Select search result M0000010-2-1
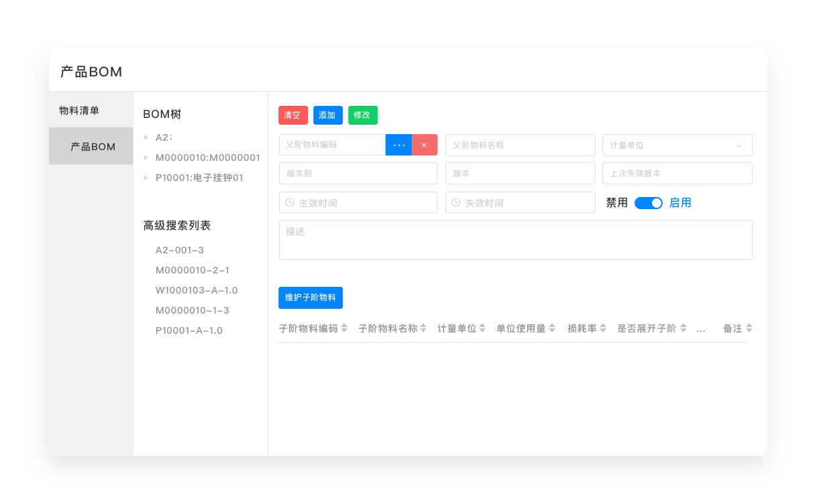The width and height of the screenshot is (817, 504). point(193,270)
